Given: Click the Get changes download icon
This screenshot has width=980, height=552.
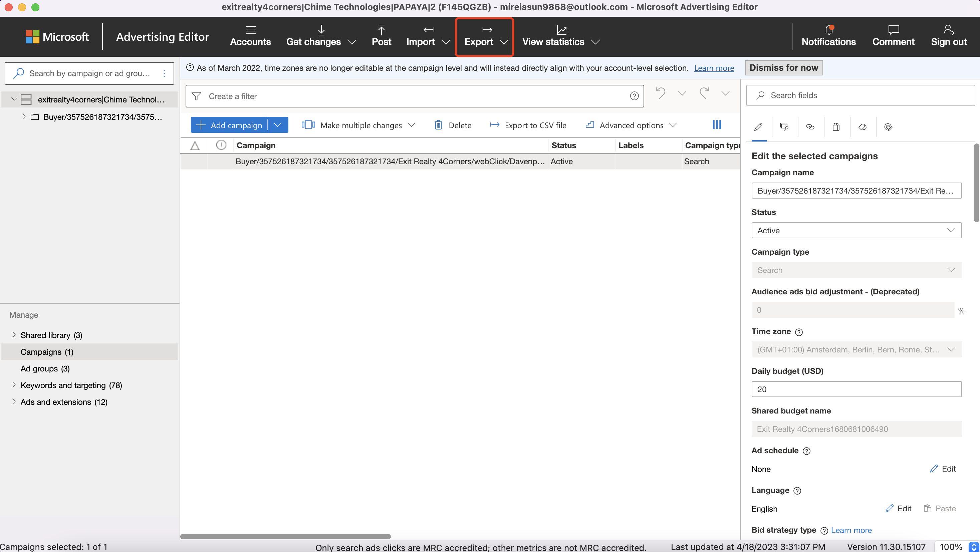Looking at the screenshot, I should 321,30.
